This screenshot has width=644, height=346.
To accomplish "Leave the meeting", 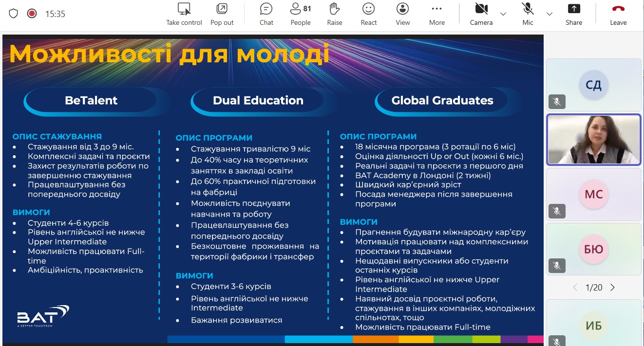I will pos(618,14).
